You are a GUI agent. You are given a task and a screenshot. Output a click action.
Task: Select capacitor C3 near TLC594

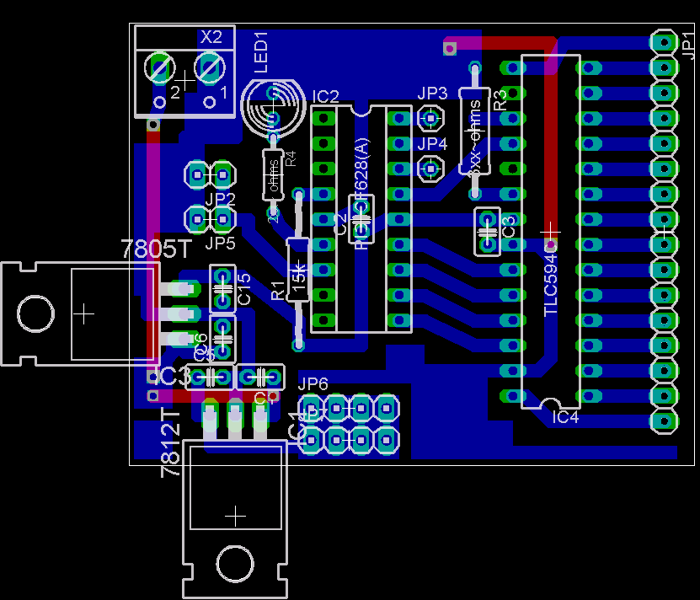[x=487, y=231]
